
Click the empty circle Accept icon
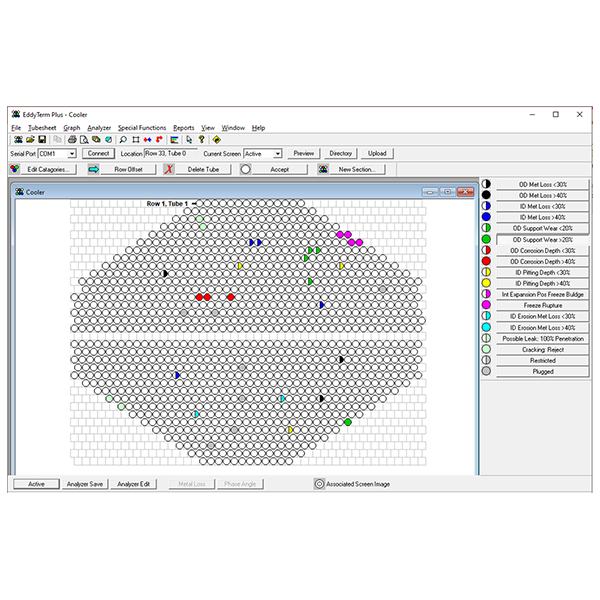[246, 169]
